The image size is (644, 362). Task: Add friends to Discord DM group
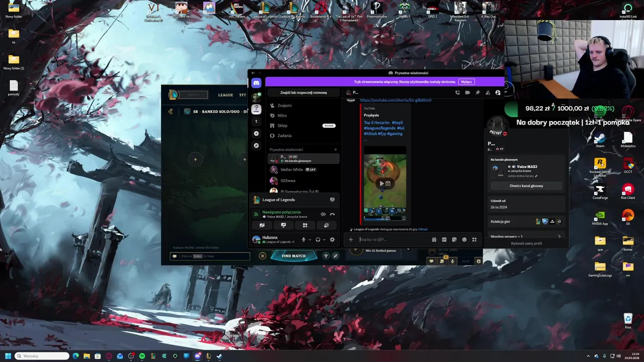(488, 93)
